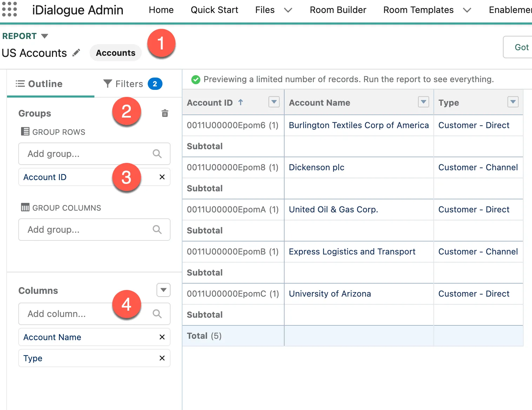Select the Account ID group row item

point(94,177)
